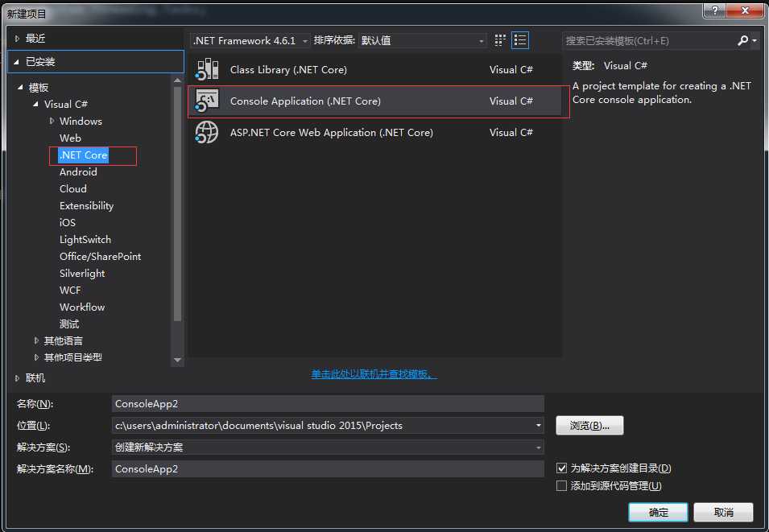Switch to medium icons list view
The image size is (769, 532).
520,40
